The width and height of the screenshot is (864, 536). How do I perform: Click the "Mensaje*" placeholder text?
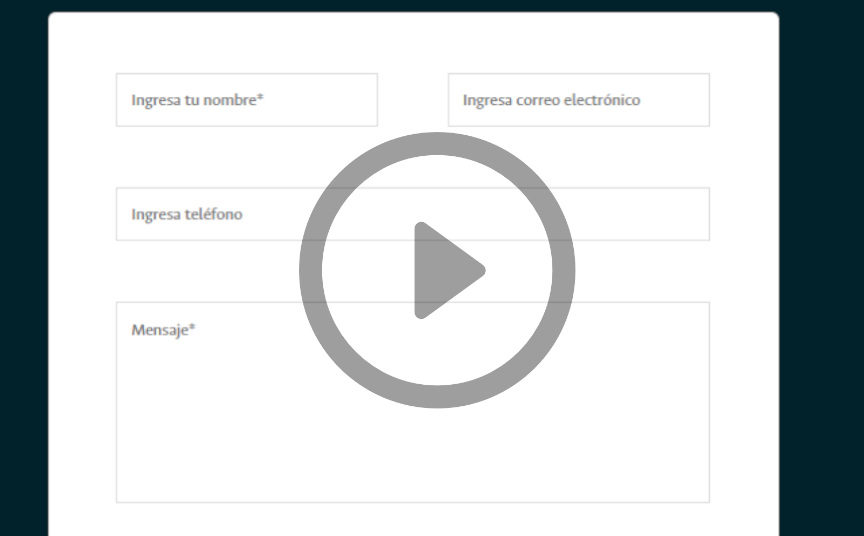163,330
